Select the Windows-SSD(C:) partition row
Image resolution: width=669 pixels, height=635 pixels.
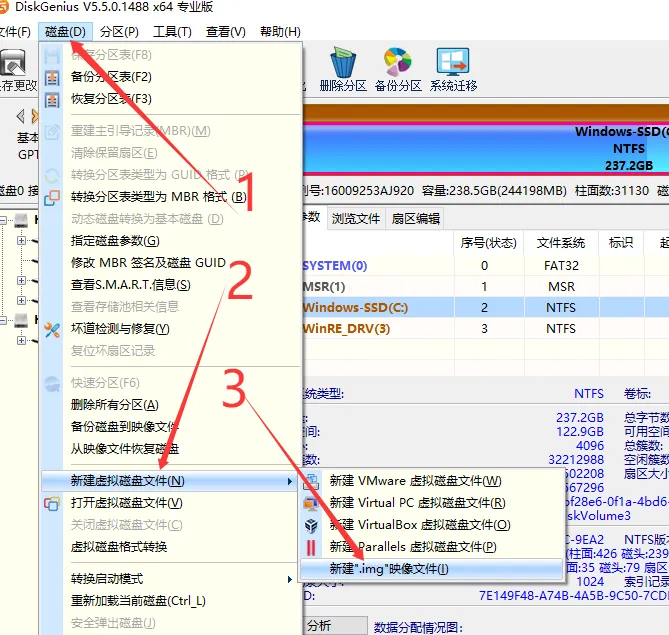point(486,308)
